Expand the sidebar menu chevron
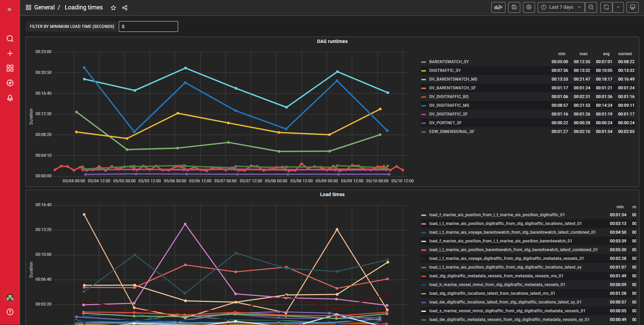The width and height of the screenshot is (644, 325). [9, 9]
